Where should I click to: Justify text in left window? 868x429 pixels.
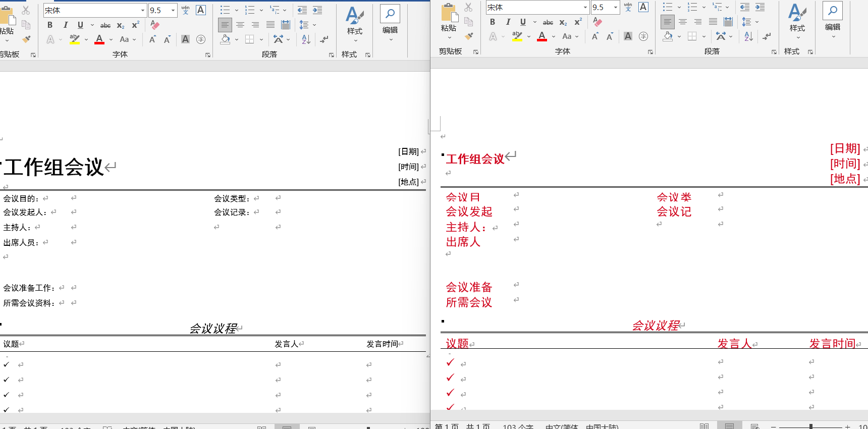(270, 25)
